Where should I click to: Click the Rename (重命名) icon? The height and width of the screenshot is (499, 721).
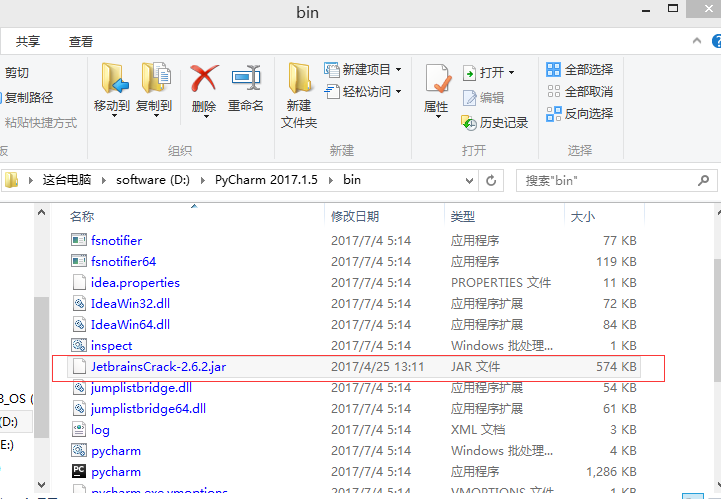[246, 78]
